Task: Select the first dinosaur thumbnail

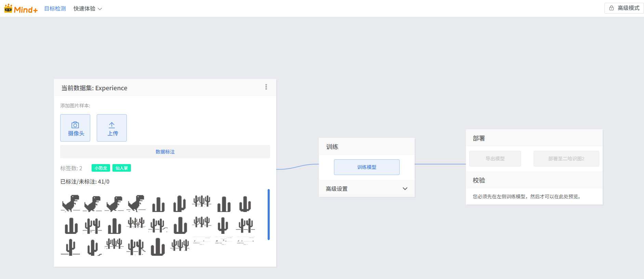Action: click(71, 203)
